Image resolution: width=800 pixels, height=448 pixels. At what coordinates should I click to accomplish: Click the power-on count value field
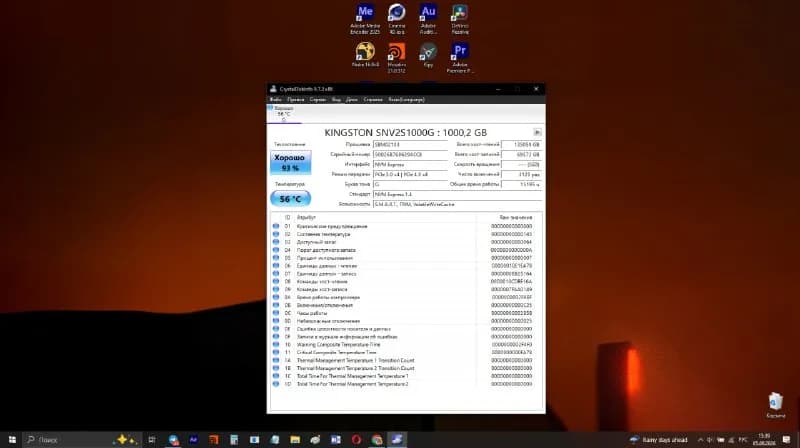521,174
